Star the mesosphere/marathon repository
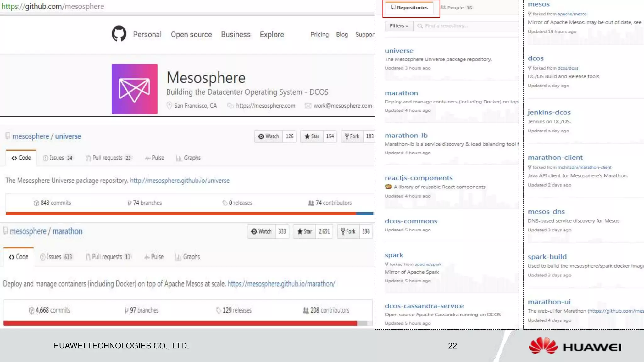This screenshot has width=644, height=362. point(304,231)
